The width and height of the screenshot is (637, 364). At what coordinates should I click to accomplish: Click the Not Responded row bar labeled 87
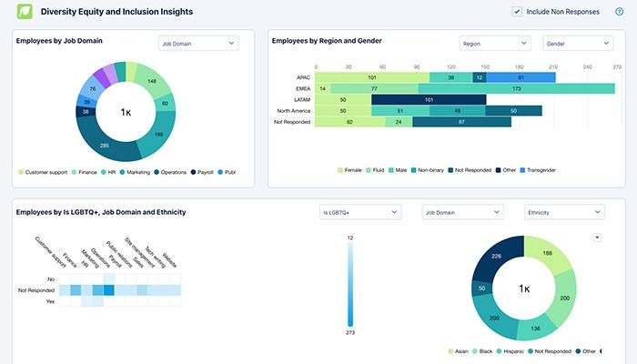point(461,122)
